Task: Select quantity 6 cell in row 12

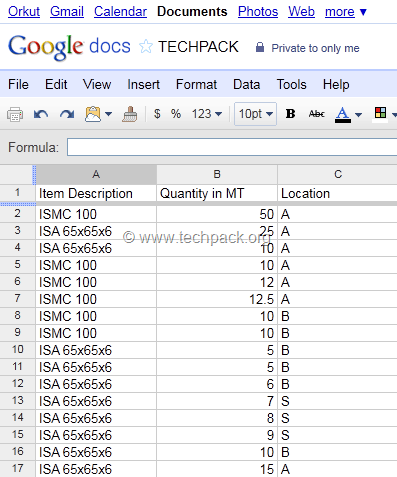Action: point(217,384)
